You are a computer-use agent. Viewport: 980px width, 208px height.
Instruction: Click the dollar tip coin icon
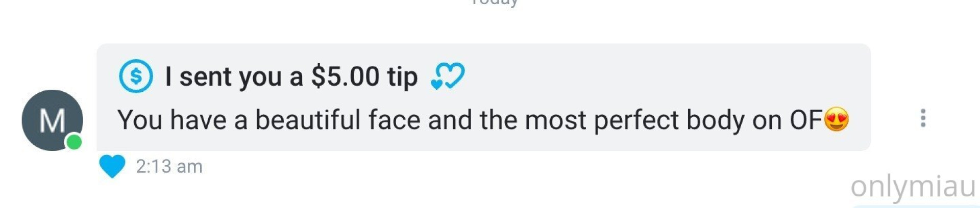point(136,76)
